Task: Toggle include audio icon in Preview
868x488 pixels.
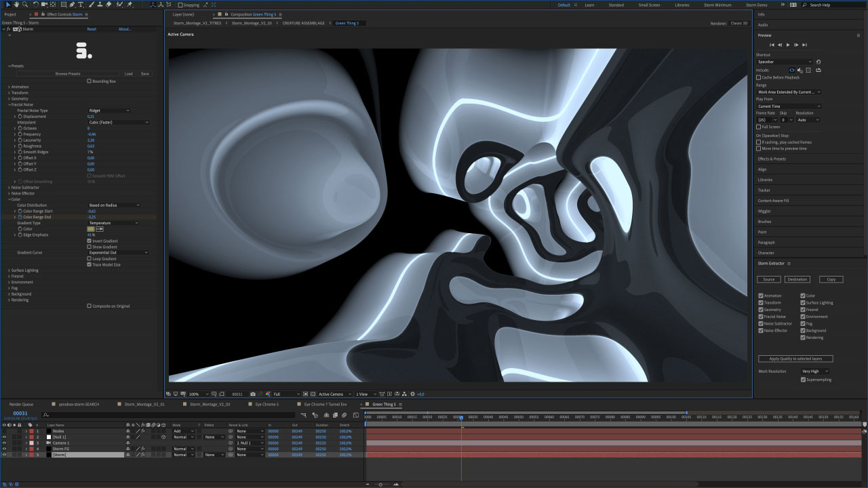Action: (800, 70)
